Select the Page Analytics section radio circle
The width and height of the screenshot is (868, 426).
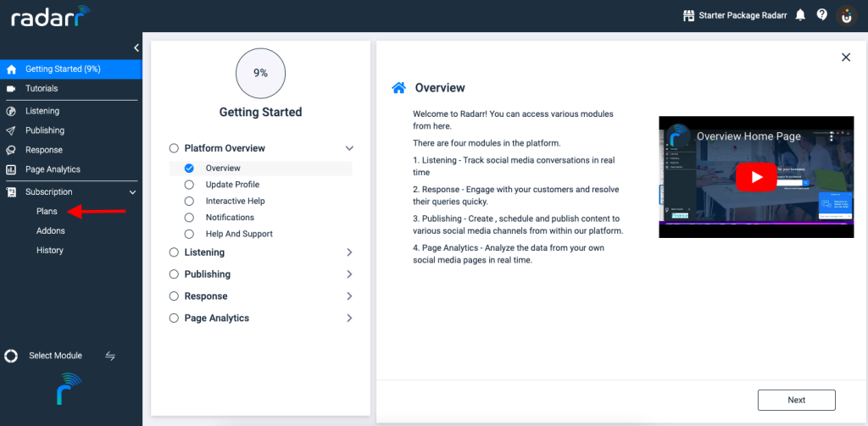point(174,318)
